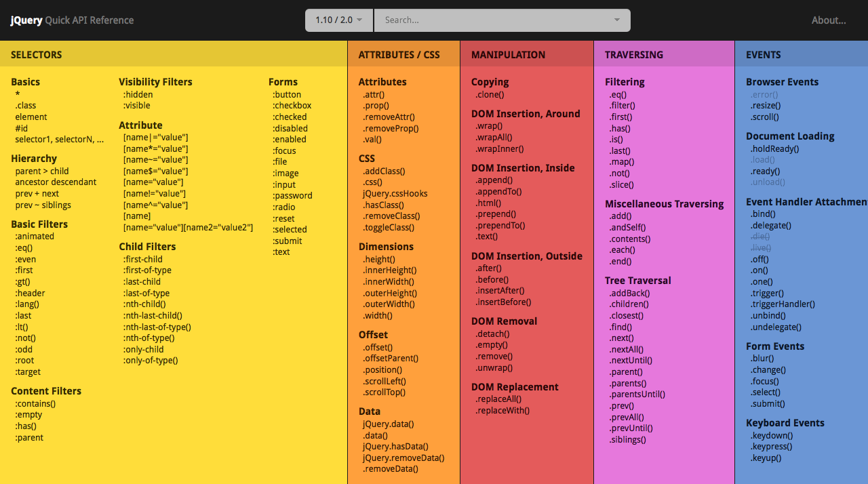Open the :first-child selector entry
The image size is (868, 484).
tap(143, 260)
